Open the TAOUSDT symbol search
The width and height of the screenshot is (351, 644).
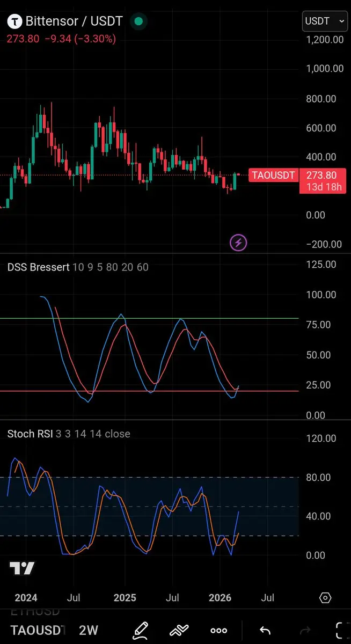(x=38, y=630)
